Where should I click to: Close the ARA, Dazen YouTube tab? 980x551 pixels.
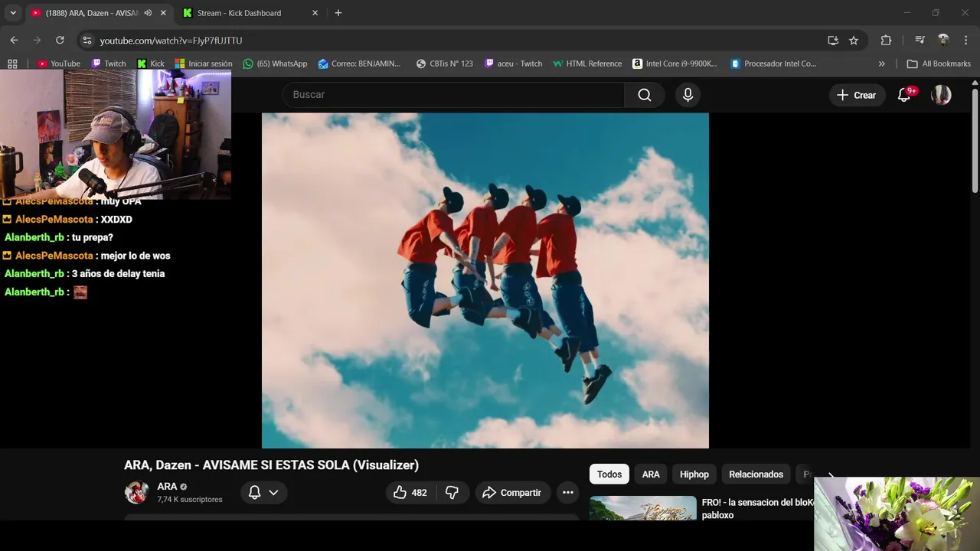[163, 13]
